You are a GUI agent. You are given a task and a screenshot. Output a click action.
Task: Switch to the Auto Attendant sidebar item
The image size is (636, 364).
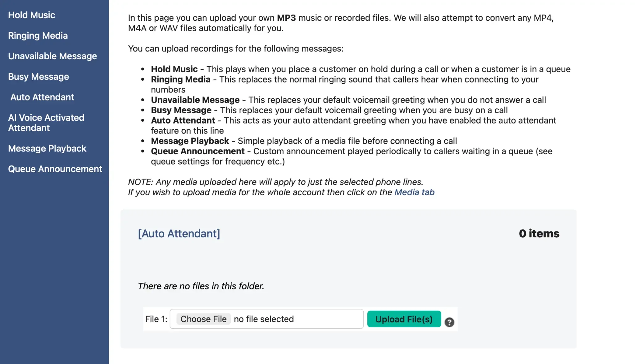coord(42,97)
